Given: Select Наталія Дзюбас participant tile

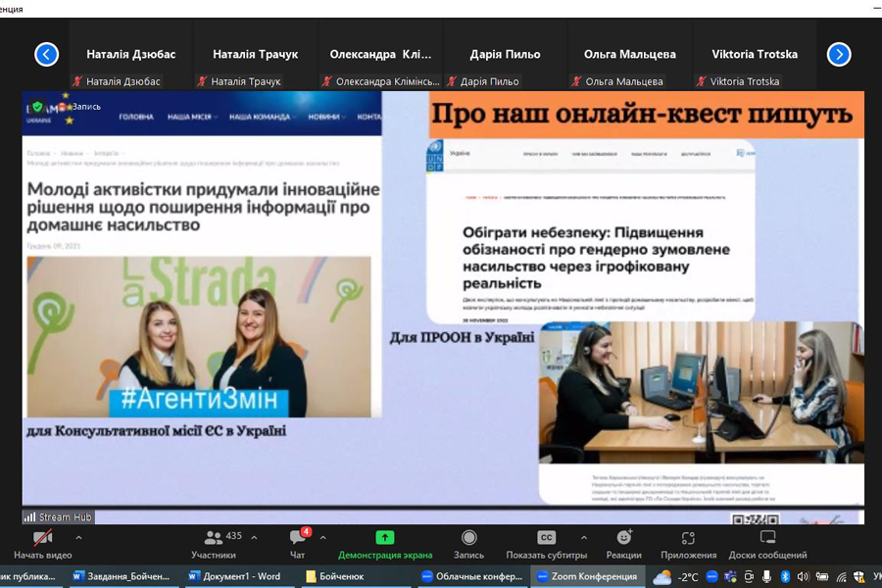Looking at the screenshot, I should pos(131,55).
